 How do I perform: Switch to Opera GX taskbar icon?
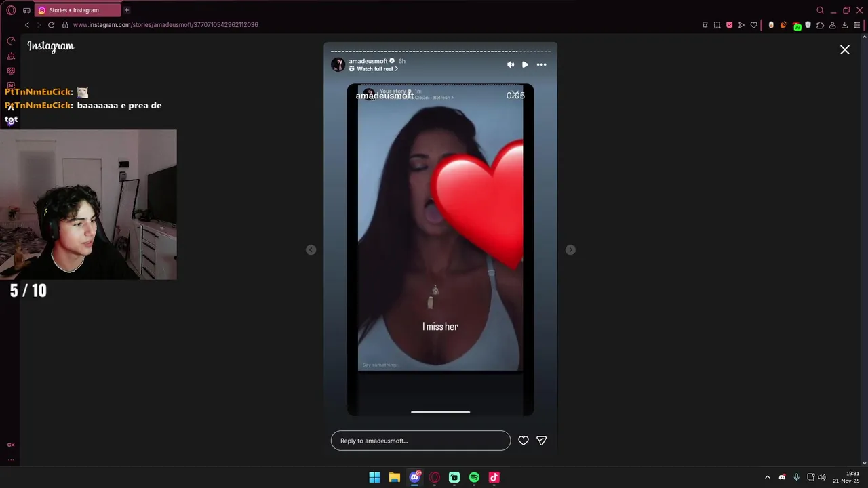(x=434, y=477)
